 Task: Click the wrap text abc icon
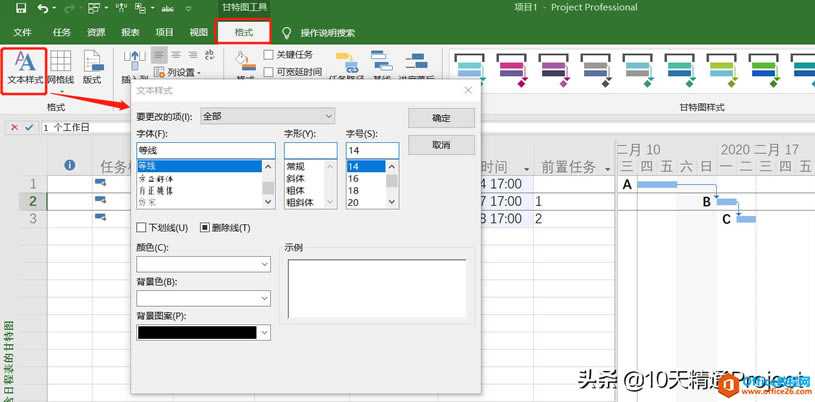[210, 55]
